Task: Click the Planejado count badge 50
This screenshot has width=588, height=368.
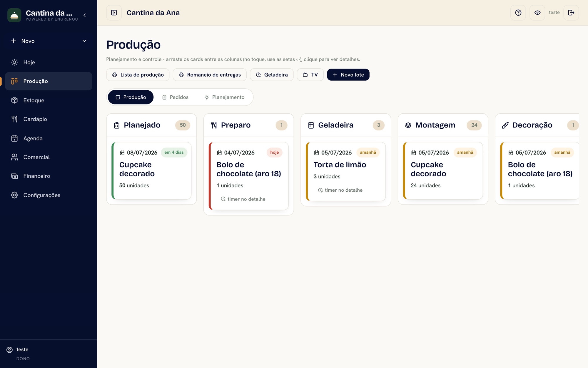Action: coord(183,125)
